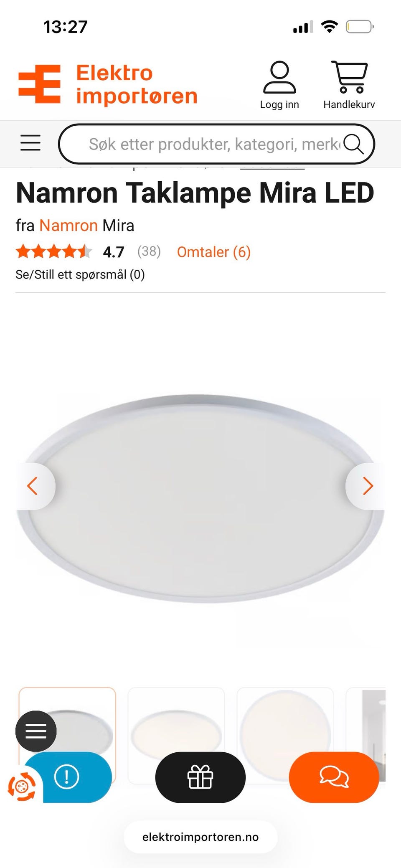Open the Logg inn account icon
401x868 pixels.
(279, 85)
